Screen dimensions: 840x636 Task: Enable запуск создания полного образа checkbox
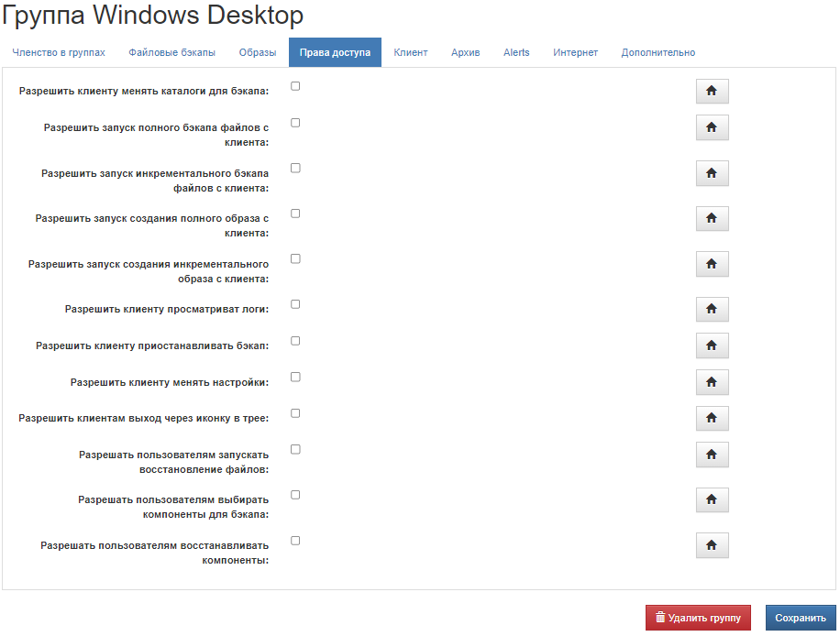pos(295,214)
